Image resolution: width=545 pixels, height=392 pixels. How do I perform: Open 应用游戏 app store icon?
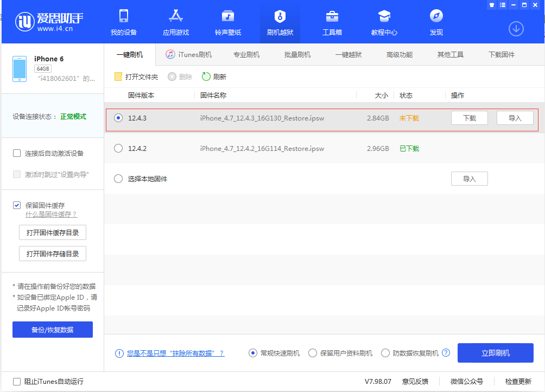[175, 16]
